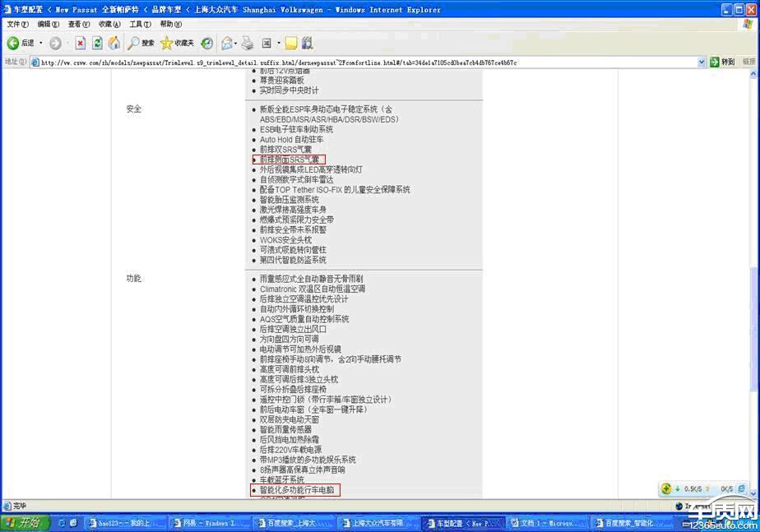760x532 pixels.
Task: Click the 链接 links toolbar label
Action: (748, 62)
